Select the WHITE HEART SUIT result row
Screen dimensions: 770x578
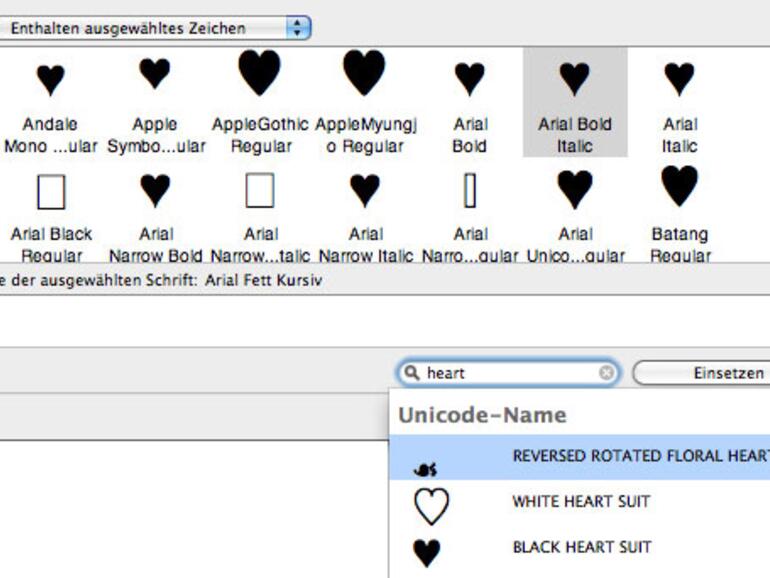pos(579,502)
